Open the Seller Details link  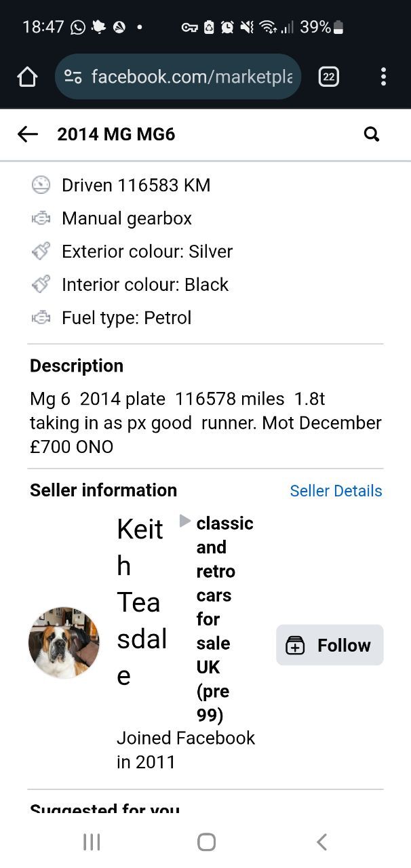click(x=336, y=491)
